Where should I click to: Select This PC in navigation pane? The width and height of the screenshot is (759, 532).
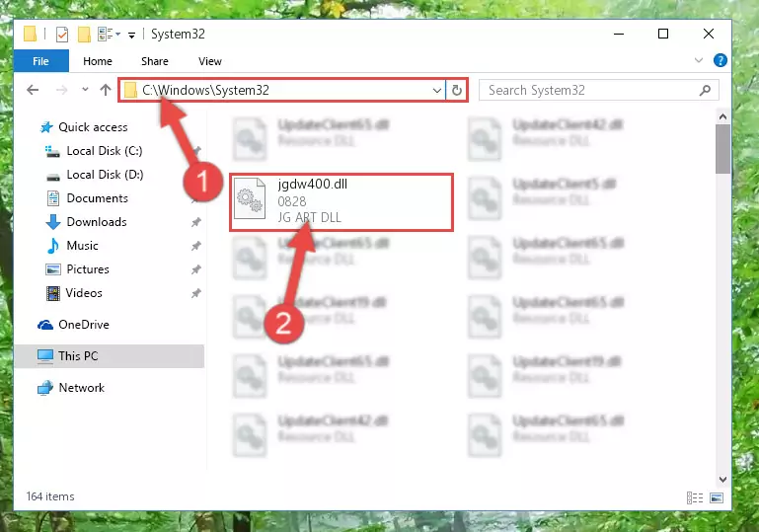coord(109,356)
